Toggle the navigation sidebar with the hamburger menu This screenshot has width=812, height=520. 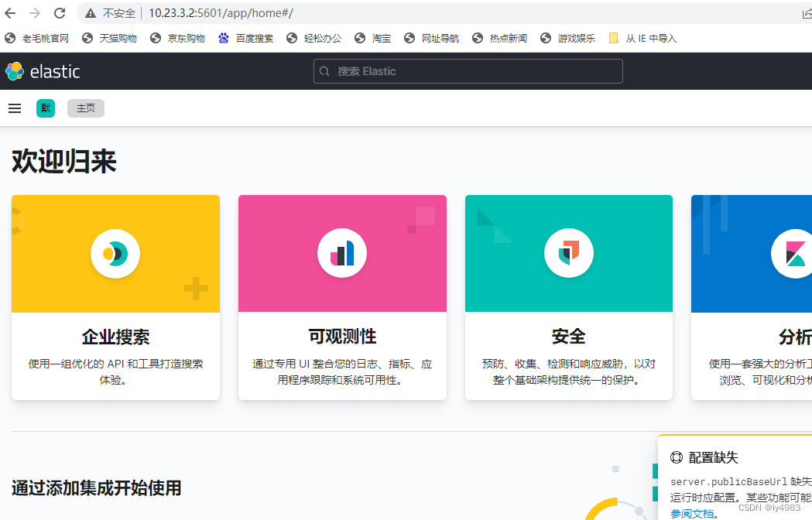pos(14,108)
